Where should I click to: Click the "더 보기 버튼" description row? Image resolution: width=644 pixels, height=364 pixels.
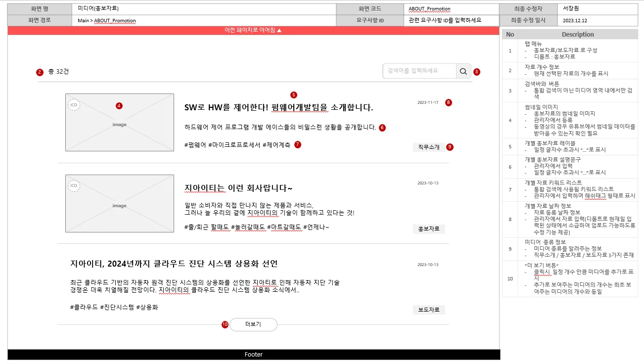570,278
